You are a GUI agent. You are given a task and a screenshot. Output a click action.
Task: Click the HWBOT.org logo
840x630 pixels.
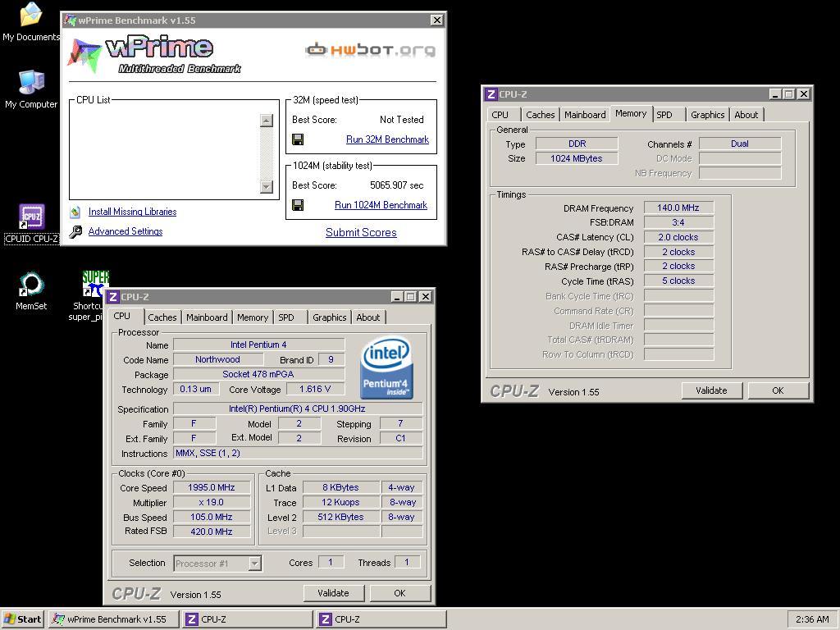370,50
